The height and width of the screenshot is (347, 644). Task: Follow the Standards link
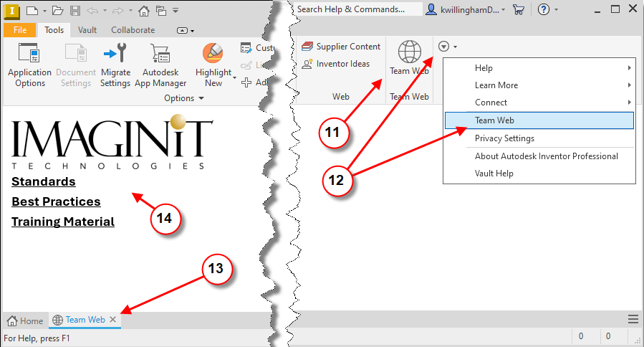(44, 181)
